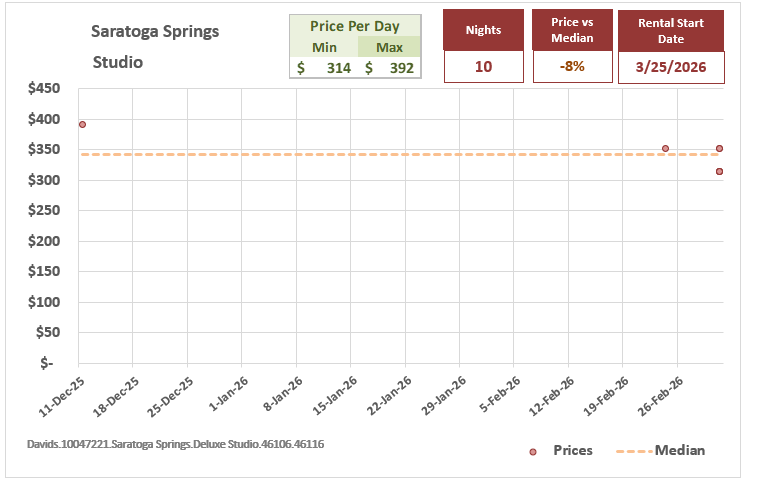757x486 pixels.
Task: Select the Saratoga Springs Studio chart title
Action: [155, 46]
